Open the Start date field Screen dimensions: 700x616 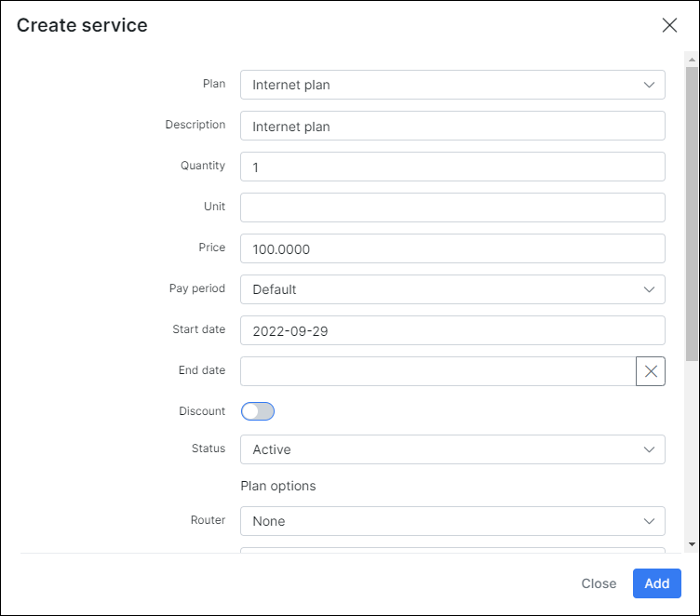(x=451, y=330)
